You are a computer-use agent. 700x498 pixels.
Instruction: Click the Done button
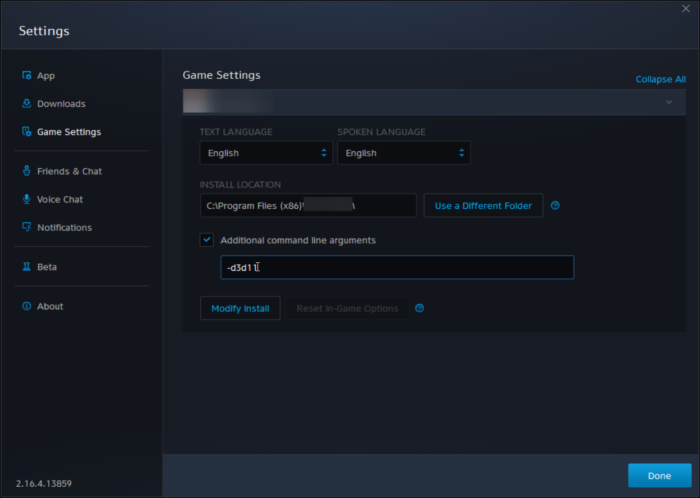[x=659, y=476]
